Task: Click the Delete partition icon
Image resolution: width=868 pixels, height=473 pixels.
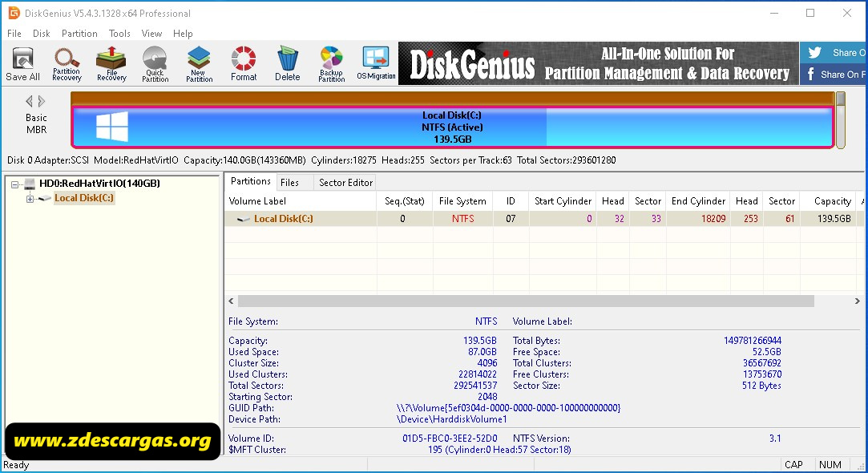Action: [287, 63]
